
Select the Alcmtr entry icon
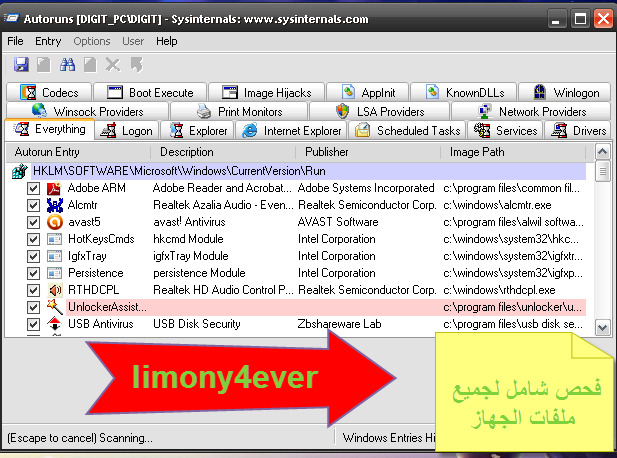55,205
